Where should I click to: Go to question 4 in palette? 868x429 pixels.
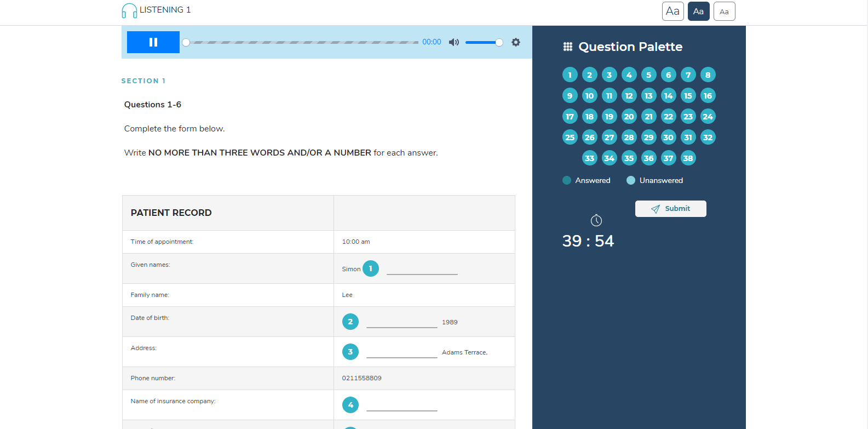(x=629, y=75)
